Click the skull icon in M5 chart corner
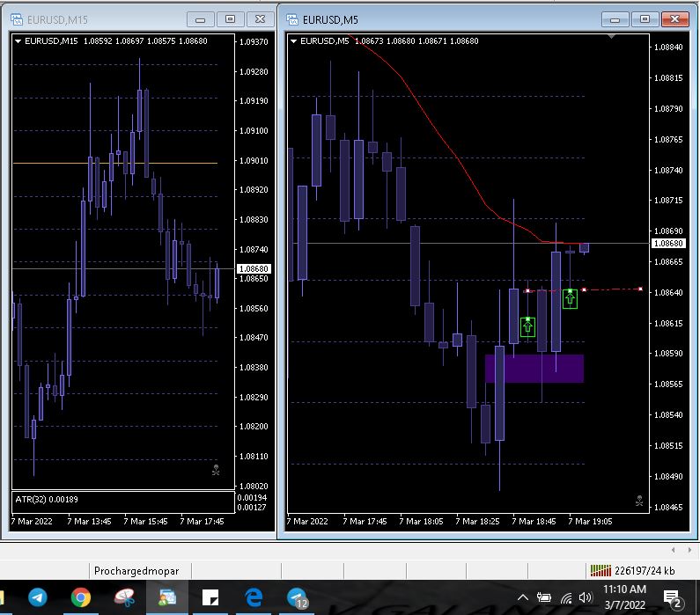The width and height of the screenshot is (700, 615). click(x=639, y=501)
